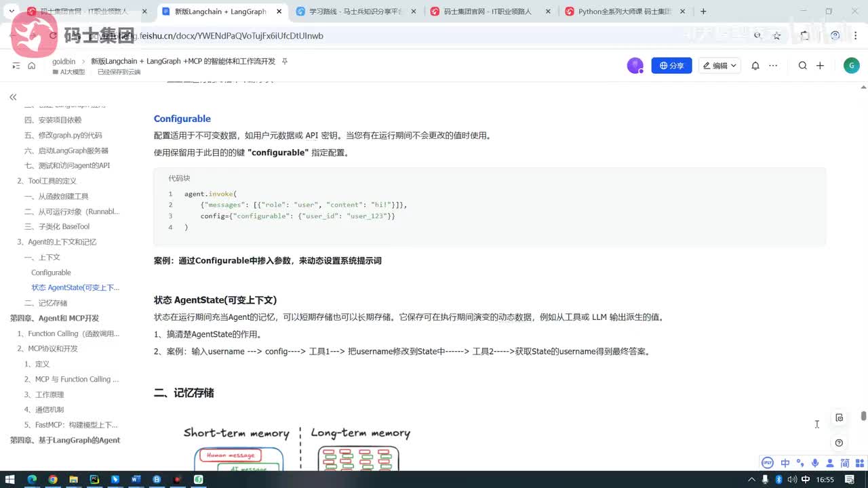The width and height of the screenshot is (868, 488).
Task: Launch Chrome from taskbar
Action: tap(53, 480)
